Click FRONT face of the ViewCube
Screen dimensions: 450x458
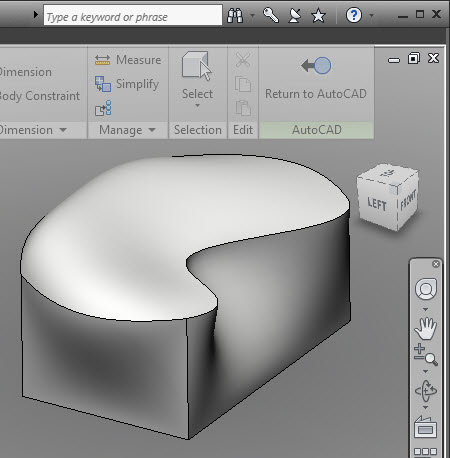coord(408,200)
